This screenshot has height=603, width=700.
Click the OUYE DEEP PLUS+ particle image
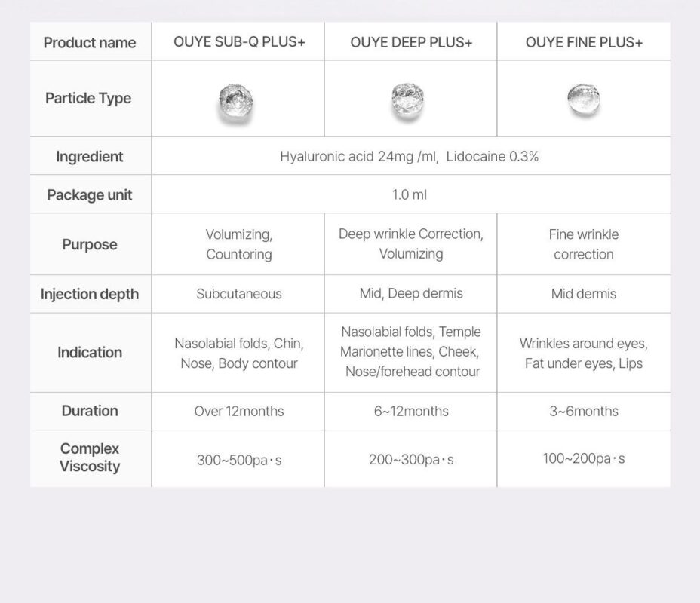[408, 100]
